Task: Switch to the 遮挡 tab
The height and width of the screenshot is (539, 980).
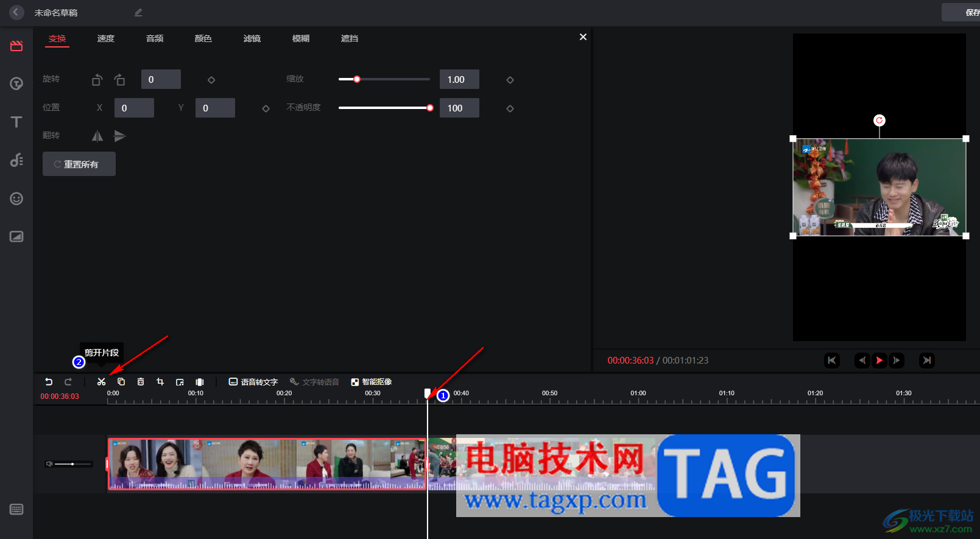Action: [350, 38]
